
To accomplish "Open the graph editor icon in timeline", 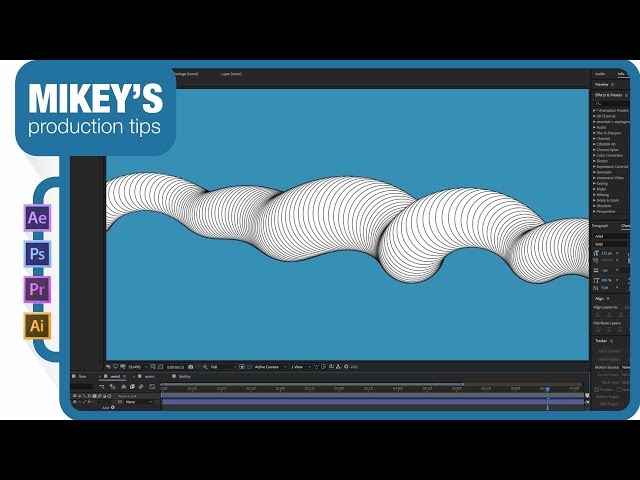I will tap(152, 387).
